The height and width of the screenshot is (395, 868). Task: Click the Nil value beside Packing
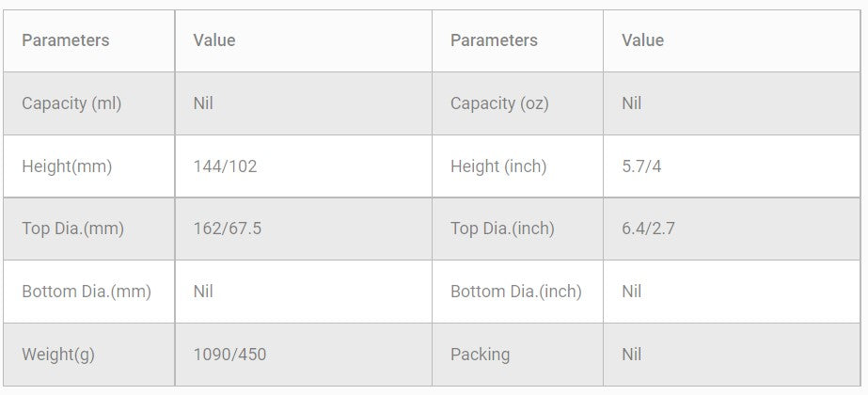pos(632,355)
